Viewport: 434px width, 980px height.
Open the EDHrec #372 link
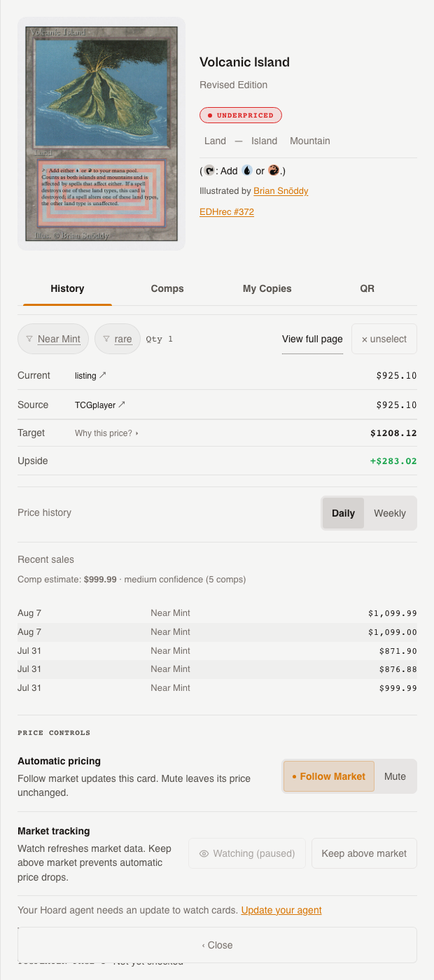[x=227, y=211]
